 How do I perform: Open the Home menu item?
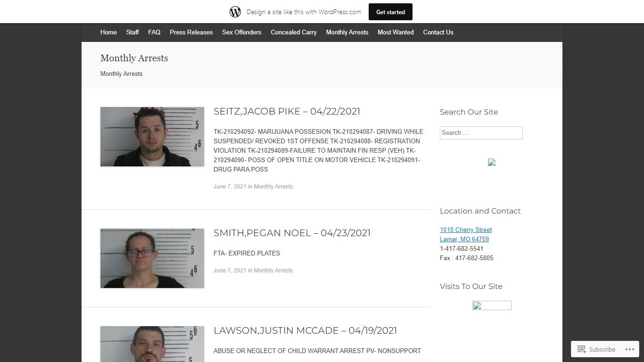108,32
